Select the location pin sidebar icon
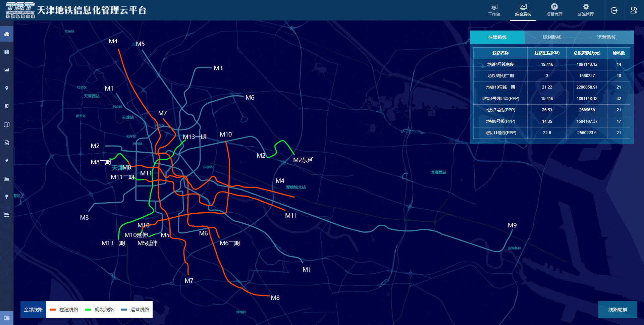 pyautogui.click(x=7, y=88)
